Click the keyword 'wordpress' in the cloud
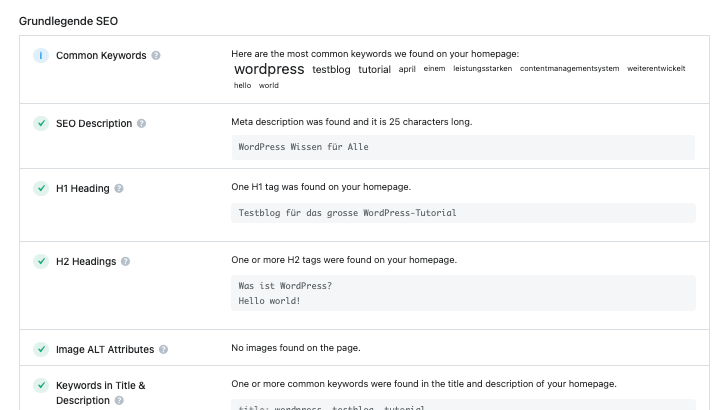This screenshot has width=726, height=410. pyautogui.click(x=269, y=69)
